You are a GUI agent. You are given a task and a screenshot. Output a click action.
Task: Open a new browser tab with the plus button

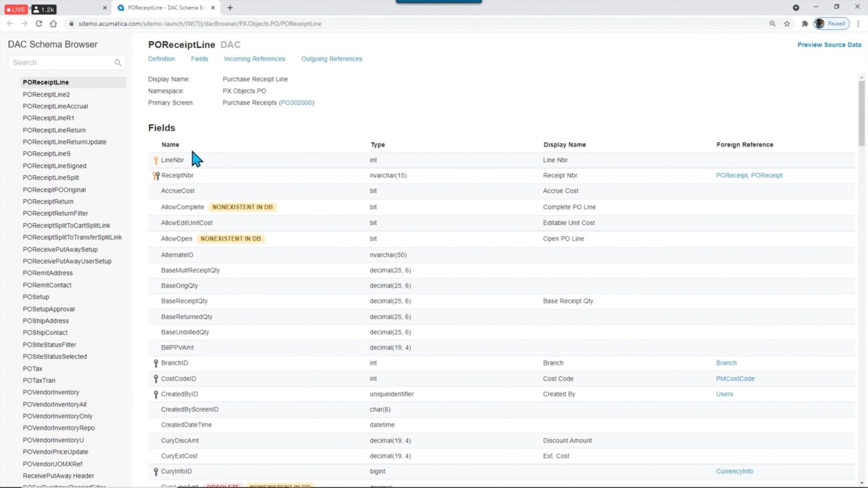[x=229, y=8]
